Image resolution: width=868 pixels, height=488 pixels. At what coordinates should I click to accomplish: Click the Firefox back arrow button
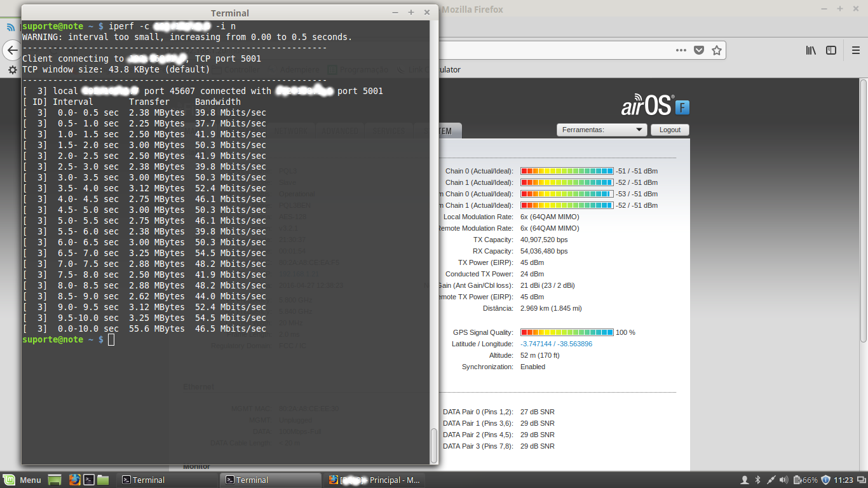(x=11, y=50)
